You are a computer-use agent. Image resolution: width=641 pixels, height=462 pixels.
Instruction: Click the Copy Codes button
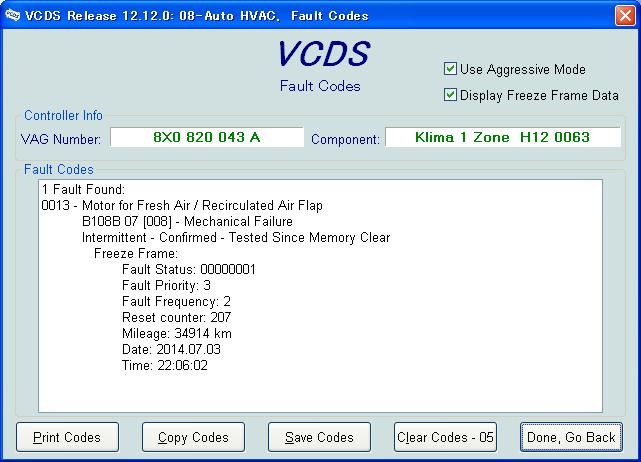(193, 437)
